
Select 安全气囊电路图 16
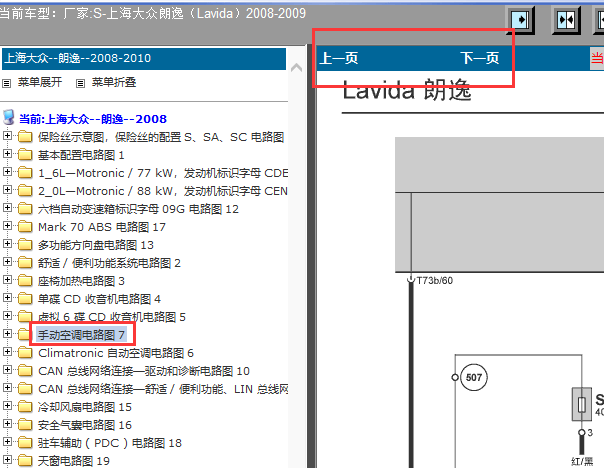tap(84, 425)
